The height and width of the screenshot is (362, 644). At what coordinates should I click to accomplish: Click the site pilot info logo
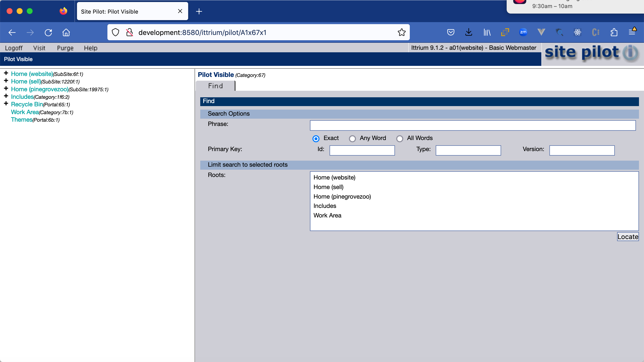[592, 53]
